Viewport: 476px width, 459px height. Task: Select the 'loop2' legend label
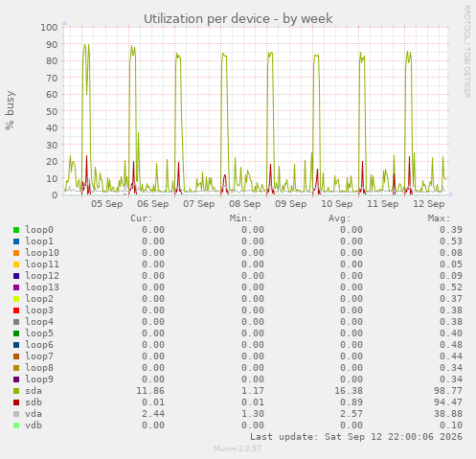click(x=39, y=299)
